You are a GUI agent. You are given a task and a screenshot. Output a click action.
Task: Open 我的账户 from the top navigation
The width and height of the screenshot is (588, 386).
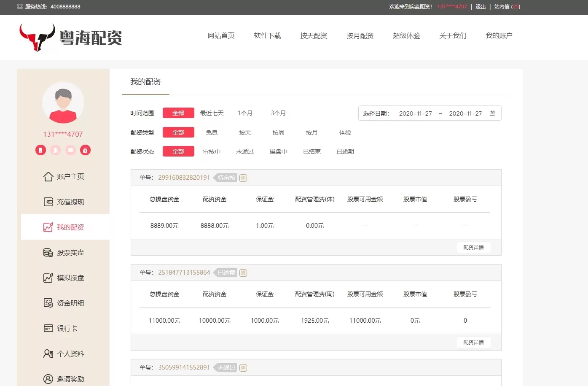coord(499,36)
